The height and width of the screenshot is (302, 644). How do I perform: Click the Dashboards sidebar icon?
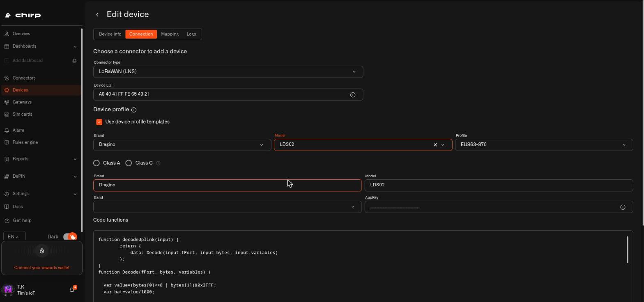pos(7,46)
